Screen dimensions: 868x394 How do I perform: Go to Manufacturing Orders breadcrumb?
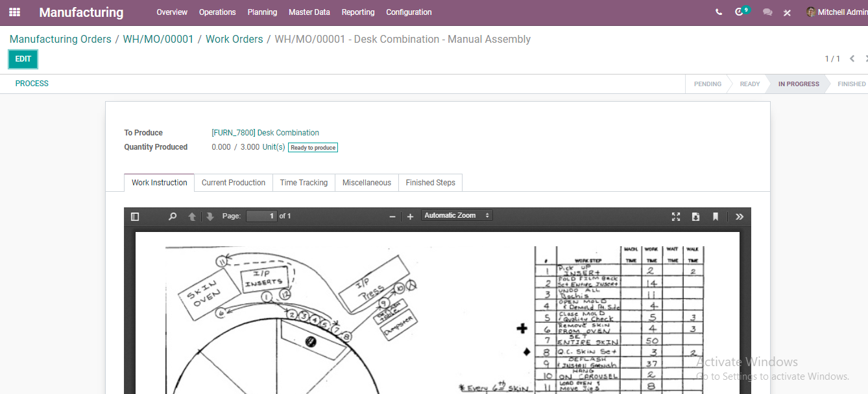60,40
